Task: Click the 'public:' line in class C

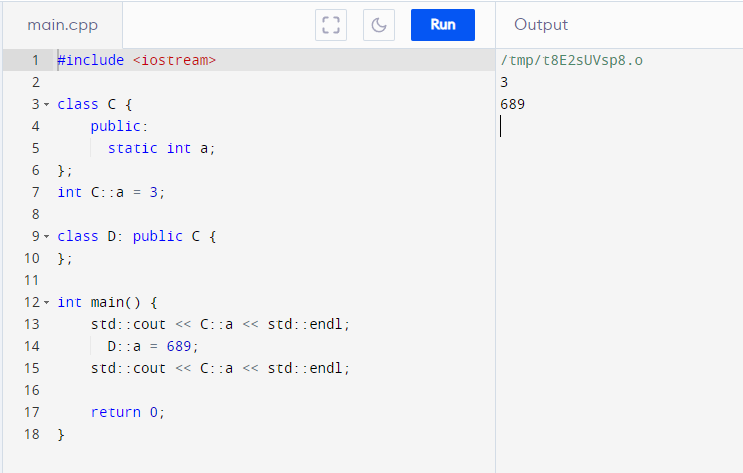Action: tap(119, 126)
